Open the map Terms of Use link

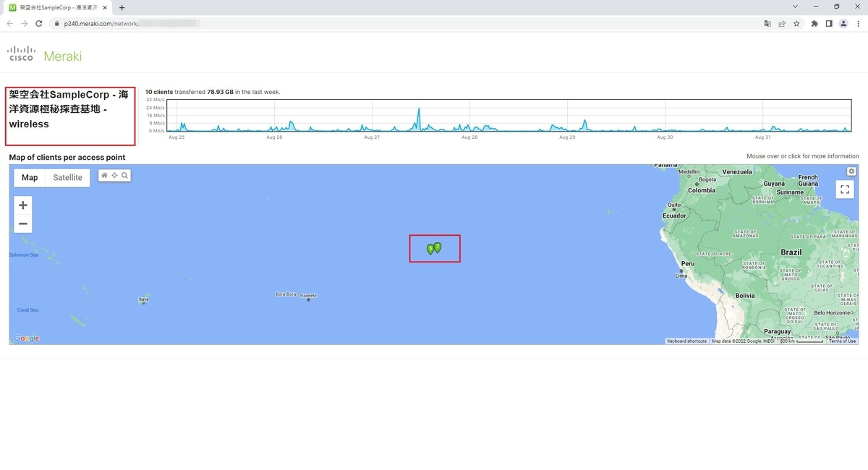click(x=842, y=341)
